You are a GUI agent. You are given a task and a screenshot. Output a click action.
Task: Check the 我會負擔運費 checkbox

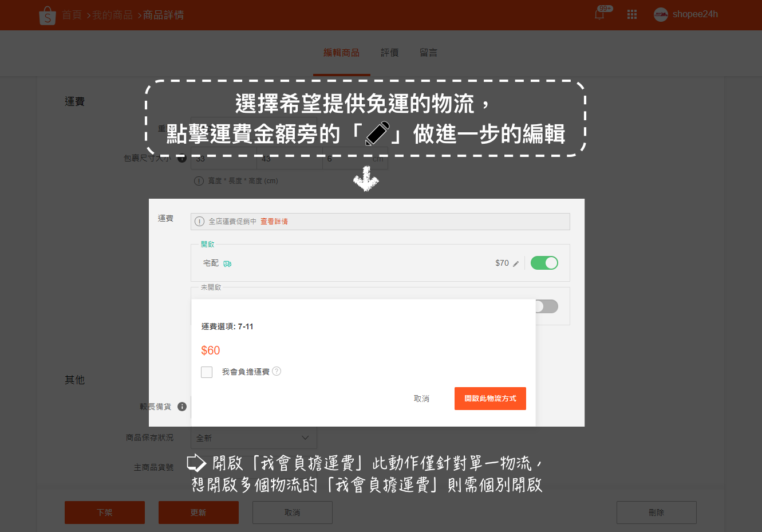click(207, 372)
